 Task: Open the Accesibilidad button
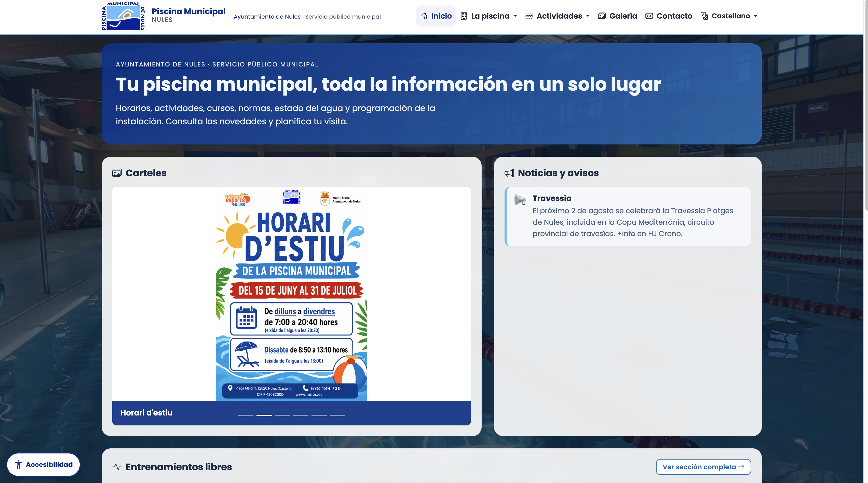tap(44, 464)
